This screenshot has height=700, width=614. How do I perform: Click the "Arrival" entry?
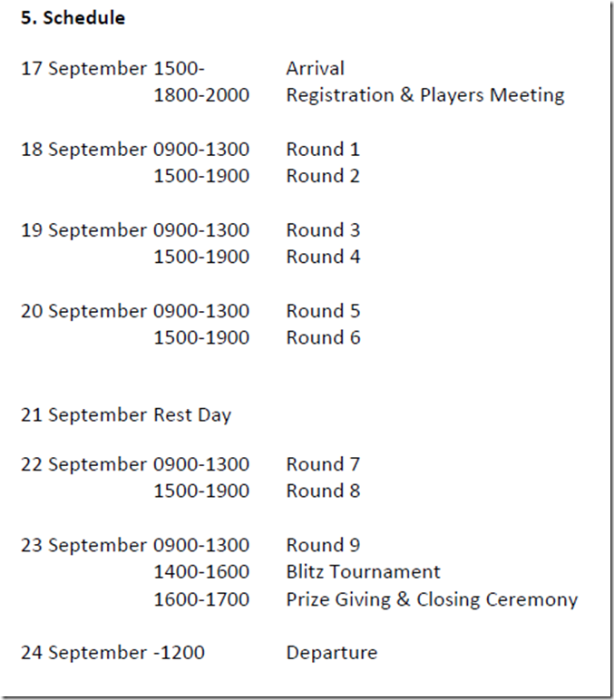click(315, 68)
